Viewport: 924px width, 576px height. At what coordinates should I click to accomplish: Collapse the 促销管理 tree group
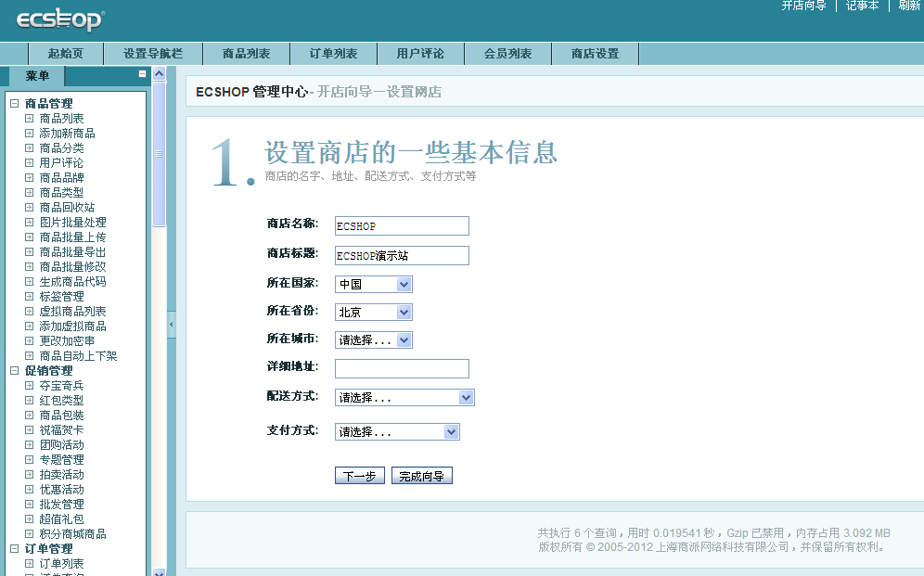(x=15, y=371)
